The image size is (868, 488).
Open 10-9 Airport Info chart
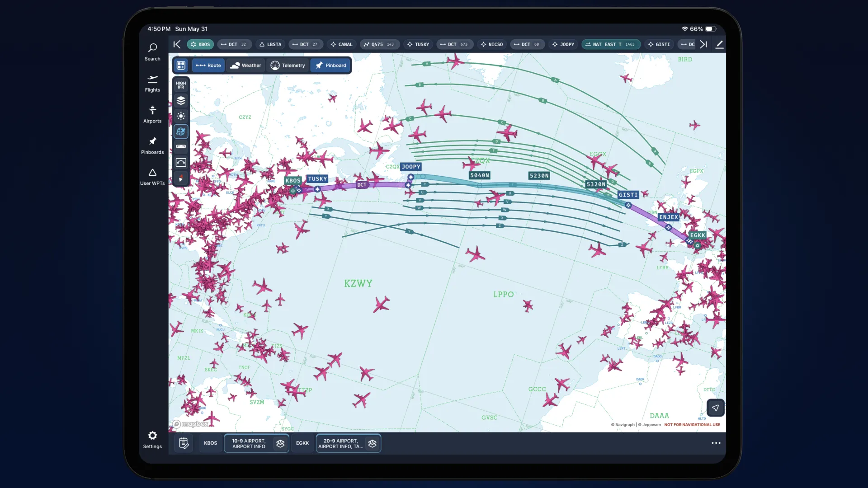click(257, 443)
